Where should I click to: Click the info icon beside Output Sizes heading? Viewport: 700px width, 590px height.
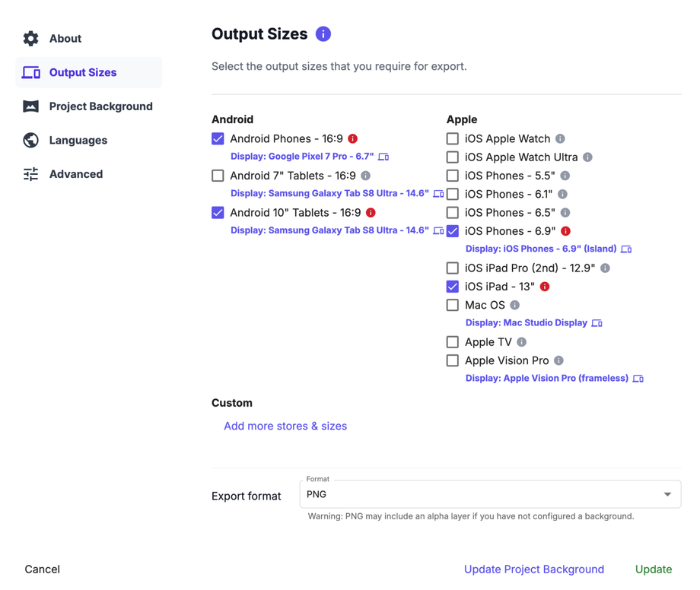tap(323, 34)
